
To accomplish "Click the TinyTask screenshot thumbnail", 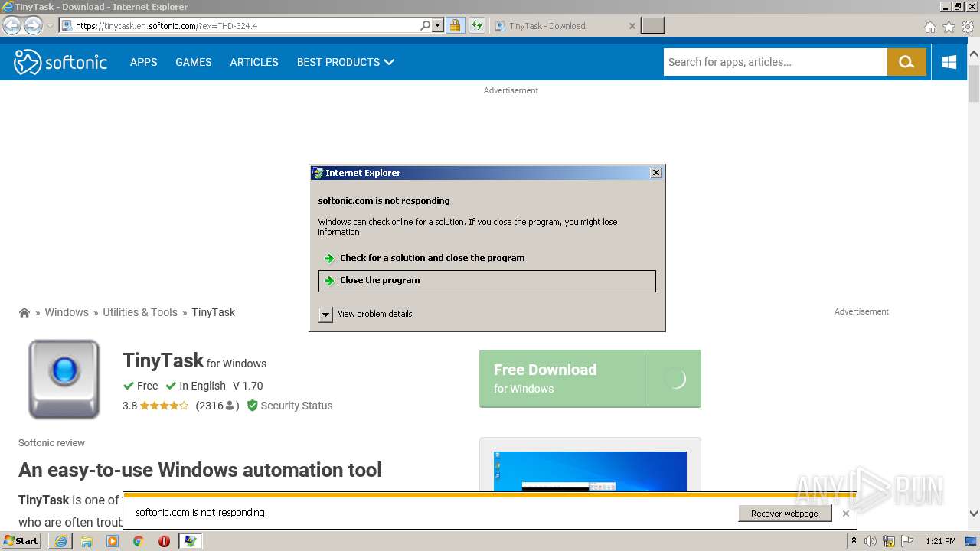I will [x=590, y=471].
